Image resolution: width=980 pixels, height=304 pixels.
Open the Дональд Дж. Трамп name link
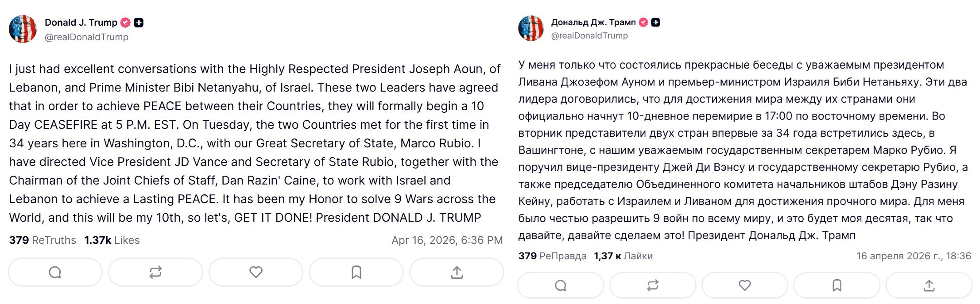tap(593, 22)
